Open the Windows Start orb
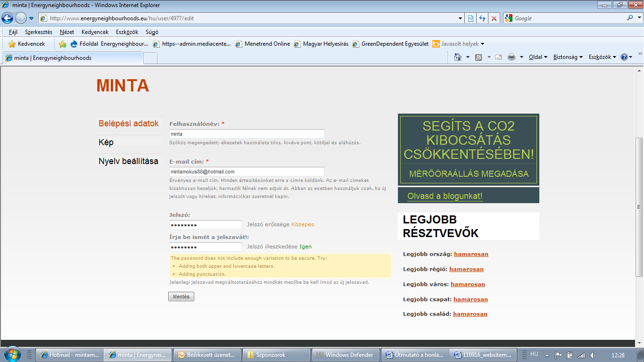The height and width of the screenshot is (362, 644). tap(12, 354)
